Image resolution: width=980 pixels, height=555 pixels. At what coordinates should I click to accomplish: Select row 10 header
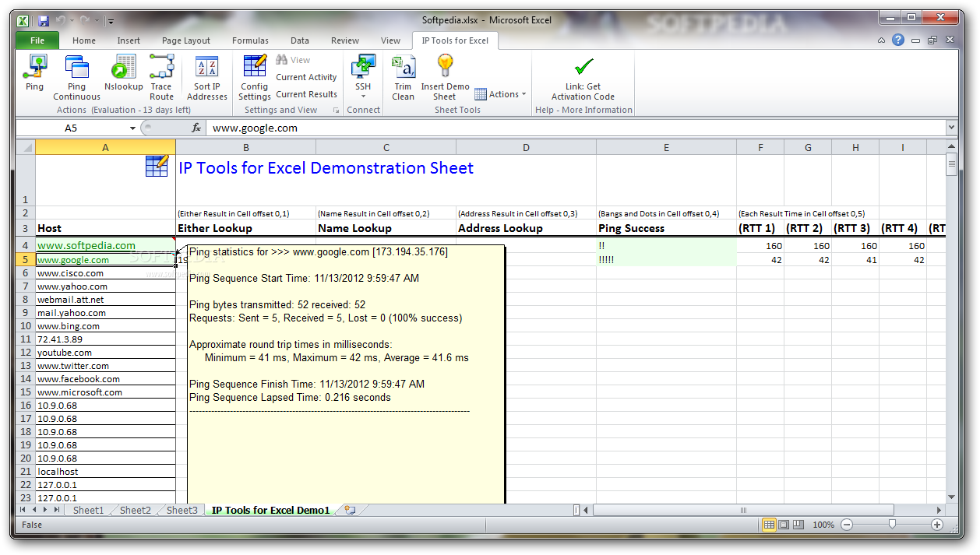click(x=25, y=326)
